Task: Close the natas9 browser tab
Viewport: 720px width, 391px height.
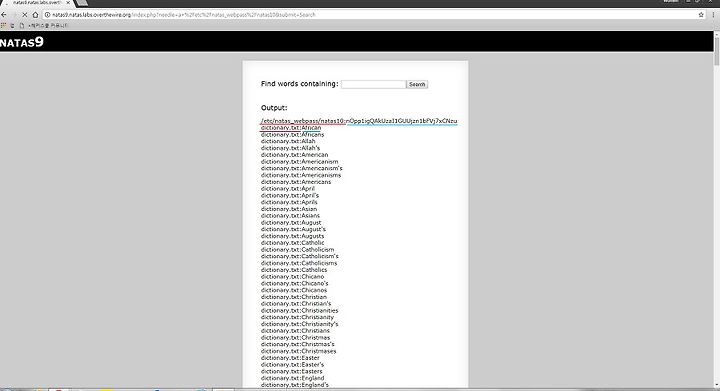Action: click(x=68, y=3)
